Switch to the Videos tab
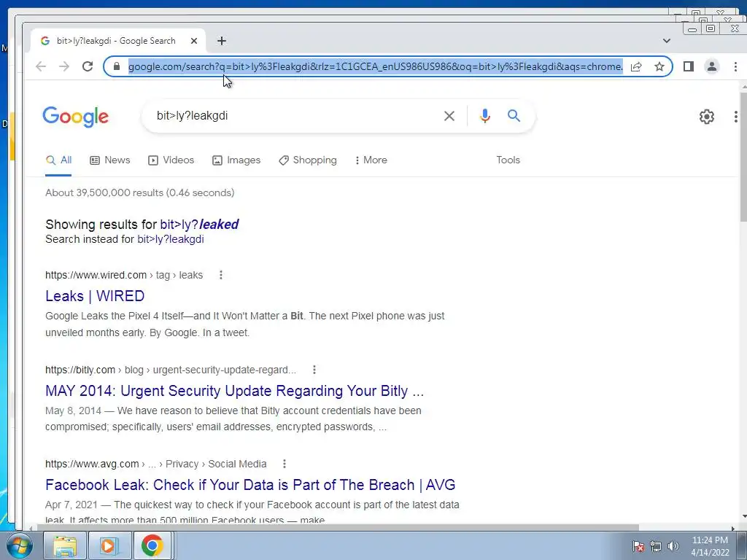Viewport: 747px width, 560px height. [x=171, y=160]
